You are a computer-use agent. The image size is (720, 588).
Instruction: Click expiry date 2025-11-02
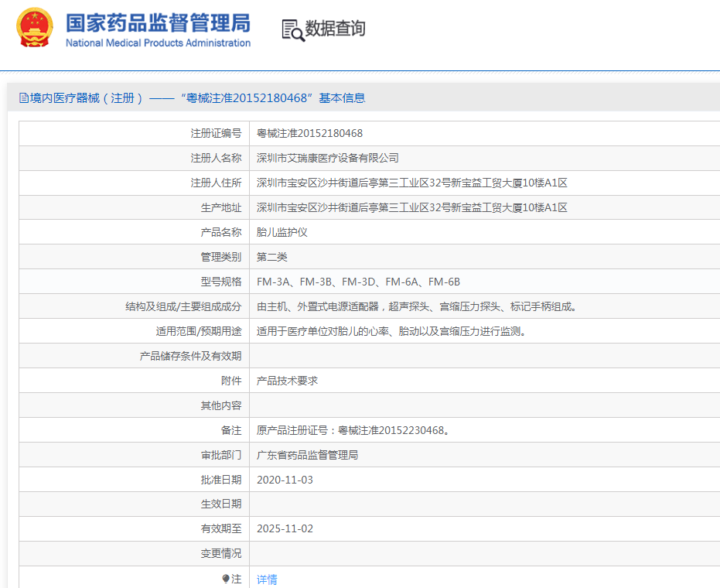click(285, 528)
